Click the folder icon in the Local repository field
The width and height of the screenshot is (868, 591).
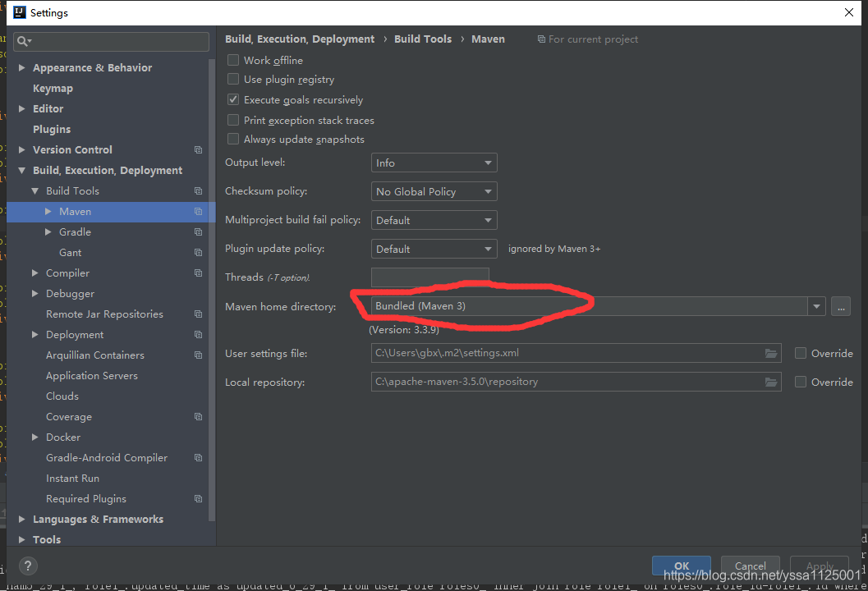770,382
